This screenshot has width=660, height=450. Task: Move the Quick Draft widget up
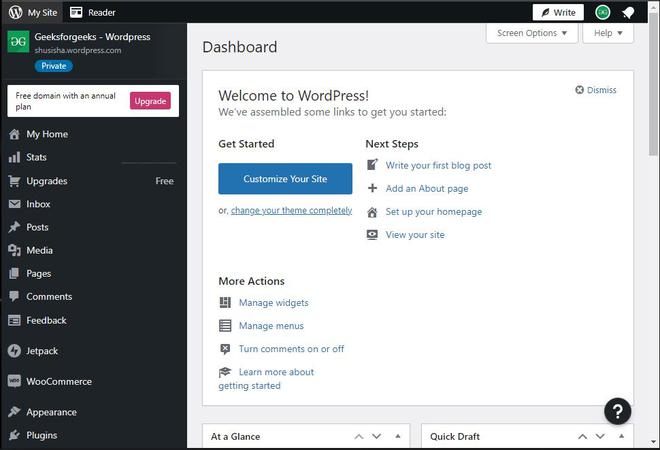583,437
